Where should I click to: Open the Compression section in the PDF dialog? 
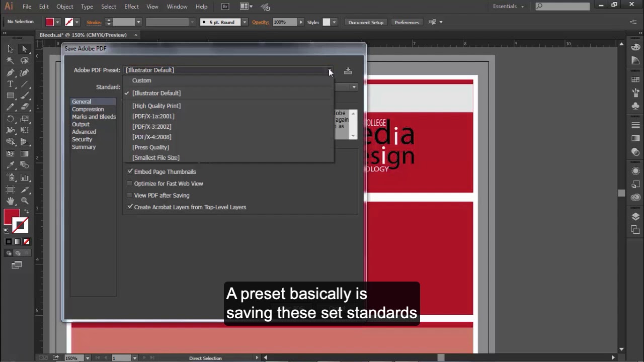(x=88, y=109)
